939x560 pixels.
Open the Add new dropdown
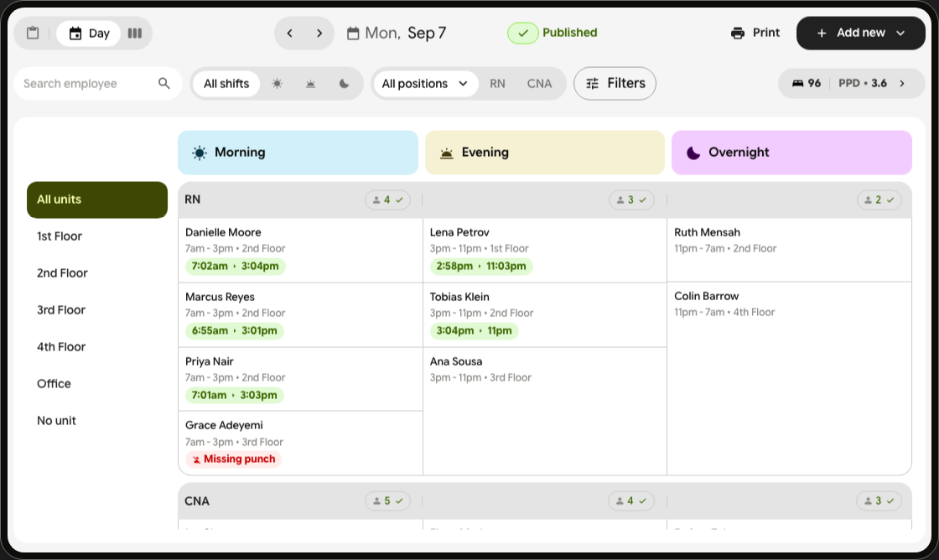860,33
